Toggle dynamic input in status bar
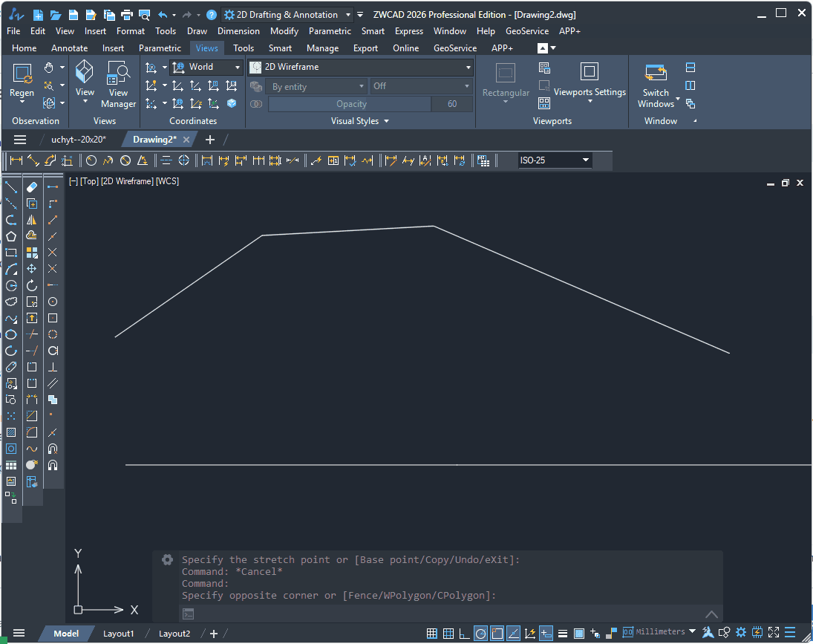This screenshot has width=813, height=644. 546,633
